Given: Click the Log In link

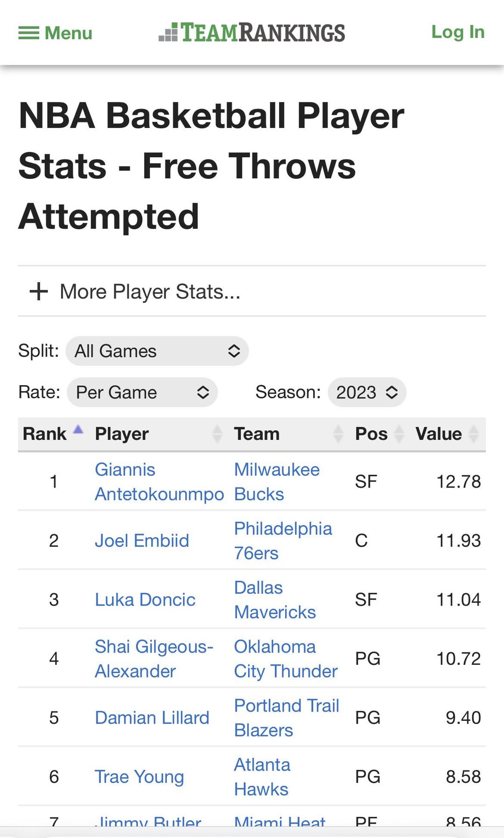Looking at the screenshot, I should point(457,32).
